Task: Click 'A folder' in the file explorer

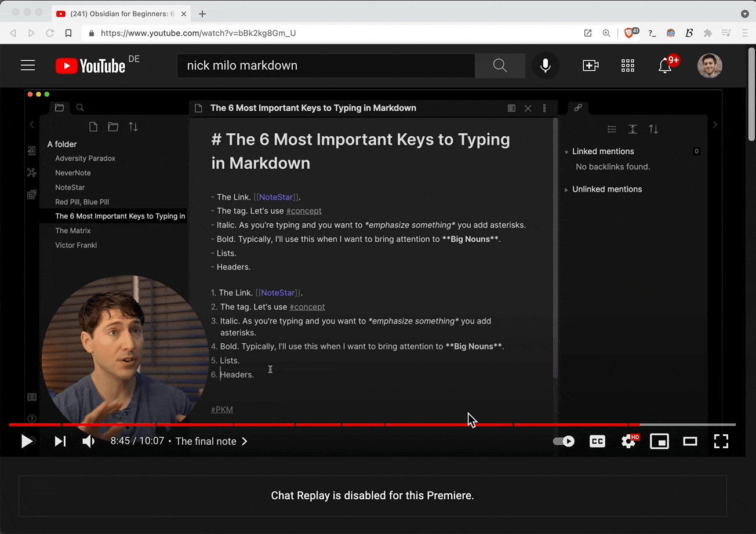Action: pyautogui.click(x=62, y=144)
